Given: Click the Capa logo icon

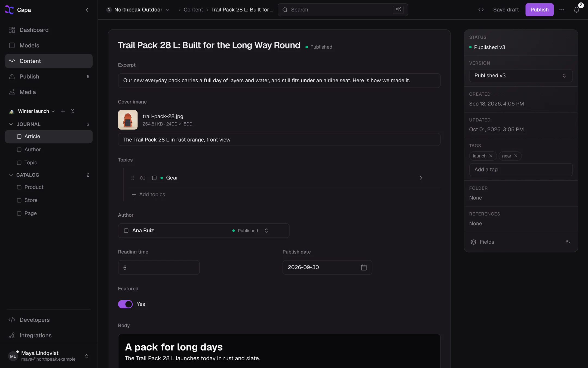Looking at the screenshot, I should click(x=10, y=10).
